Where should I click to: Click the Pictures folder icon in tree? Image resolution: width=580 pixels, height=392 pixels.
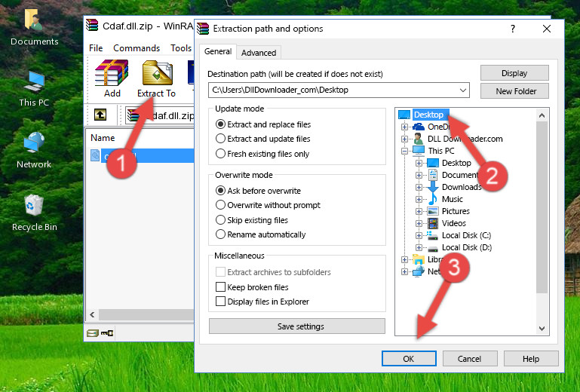[x=433, y=211]
